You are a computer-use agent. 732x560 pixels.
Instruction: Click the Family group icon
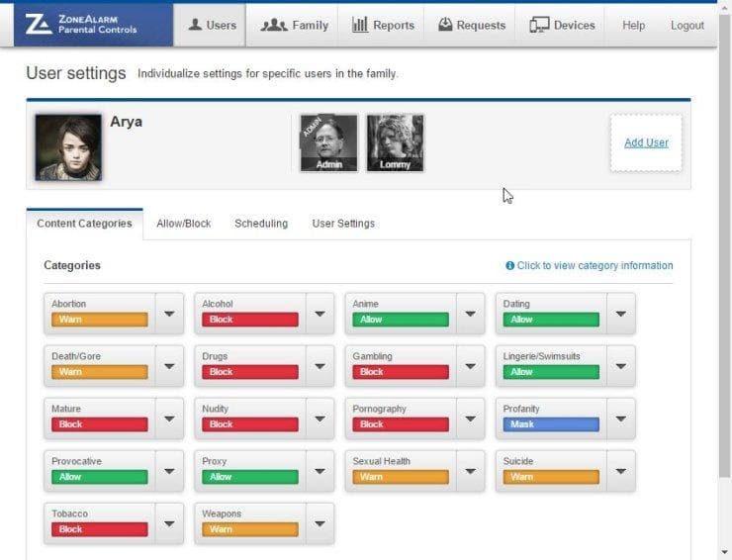(274, 25)
